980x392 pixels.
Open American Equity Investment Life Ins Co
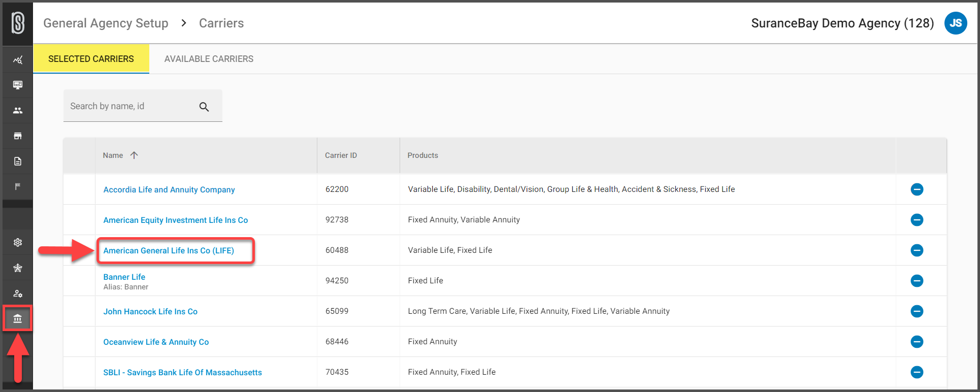click(176, 220)
